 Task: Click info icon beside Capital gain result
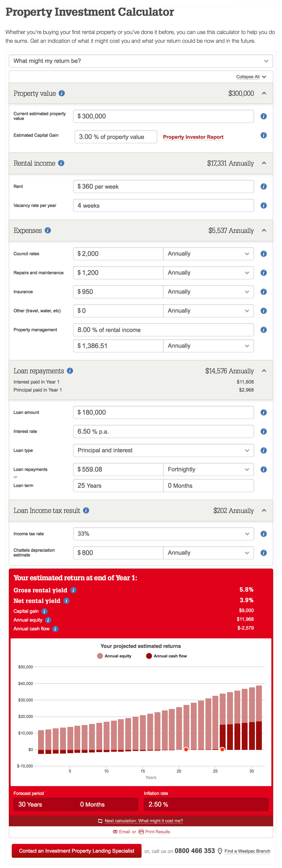tap(44, 611)
